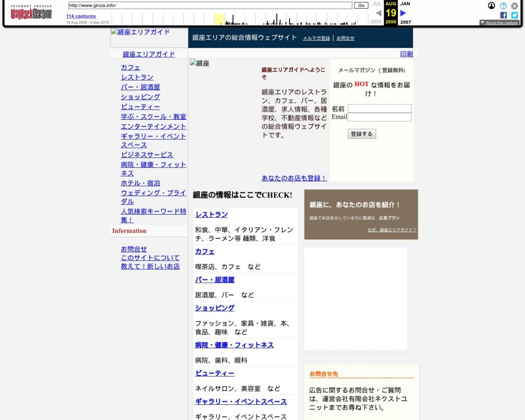Open the バー・居酒屋 category heading link
Viewport: 525px width, 420px height.
click(215, 280)
